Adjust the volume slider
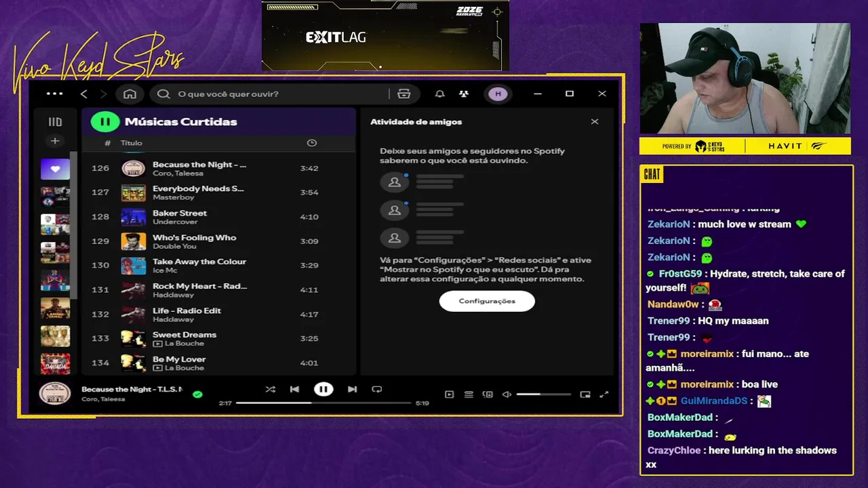Screen dimensions: 868x488 click(x=544, y=394)
